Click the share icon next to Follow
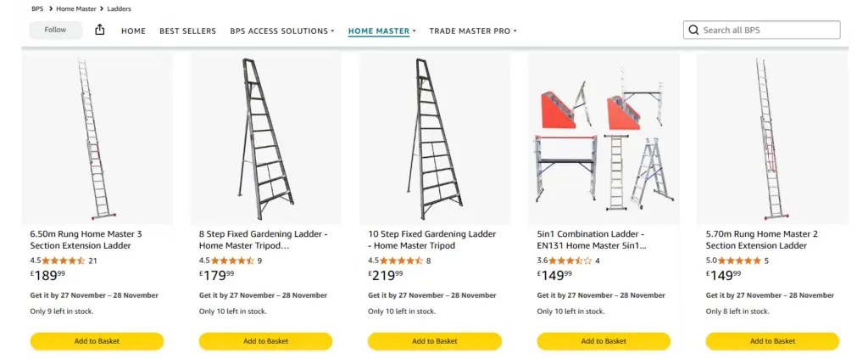The height and width of the screenshot is (359, 868). [x=100, y=30]
